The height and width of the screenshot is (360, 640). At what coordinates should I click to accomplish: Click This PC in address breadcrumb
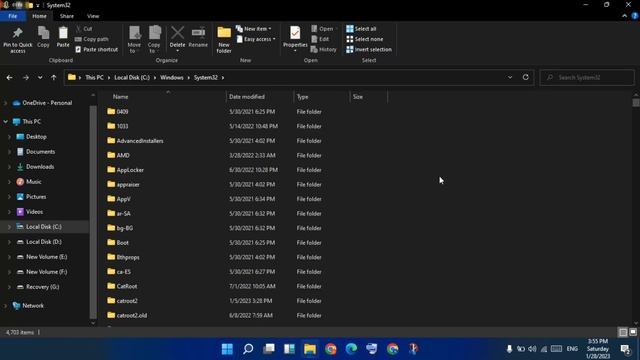(94, 77)
